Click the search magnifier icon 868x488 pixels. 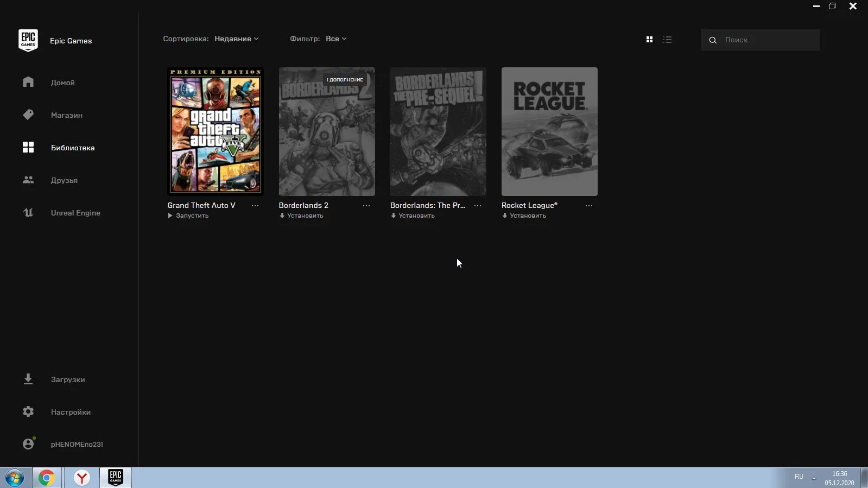[x=713, y=40]
